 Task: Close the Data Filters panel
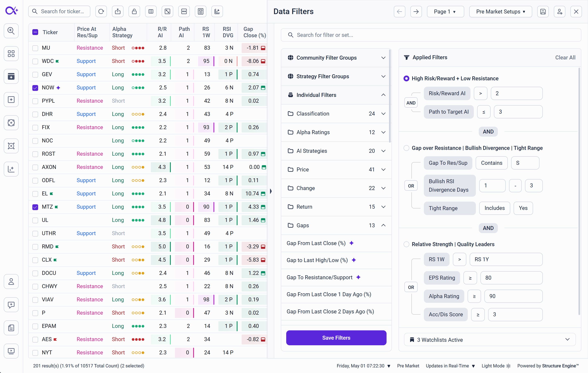[576, 11]
